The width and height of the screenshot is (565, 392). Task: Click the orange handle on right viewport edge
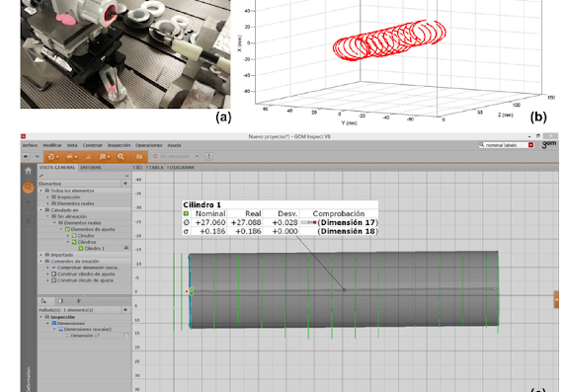tap(556, 300)
